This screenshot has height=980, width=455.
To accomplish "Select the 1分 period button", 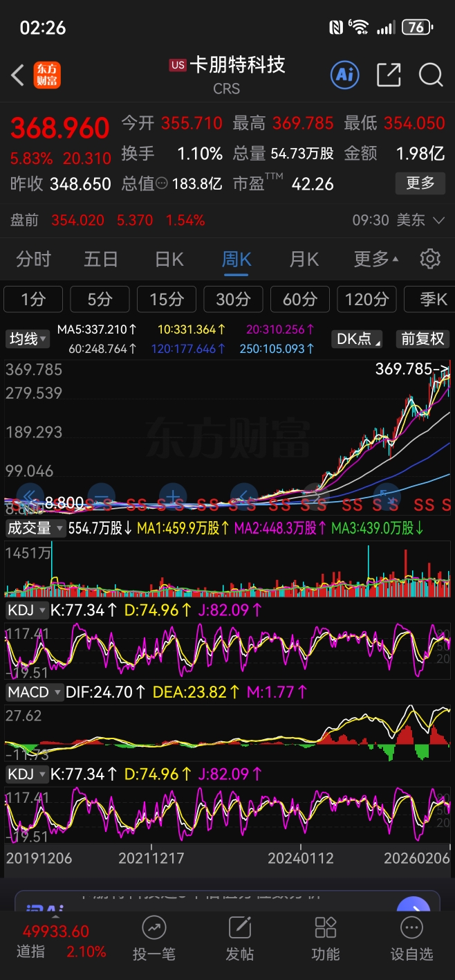I will click(33, 299).
